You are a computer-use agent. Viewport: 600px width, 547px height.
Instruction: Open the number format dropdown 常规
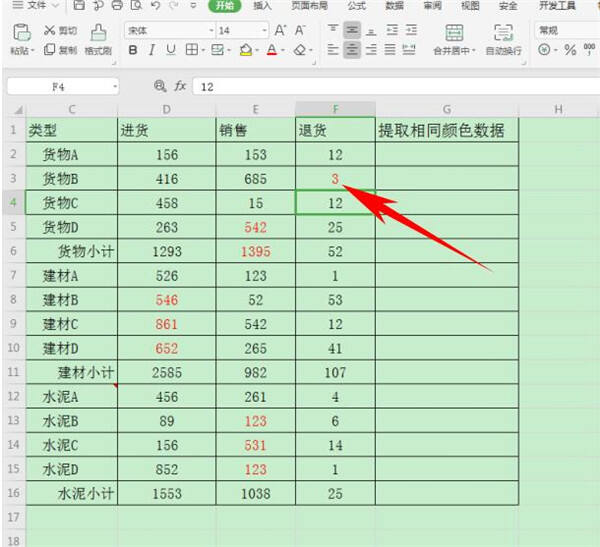(x=567, y=30)
